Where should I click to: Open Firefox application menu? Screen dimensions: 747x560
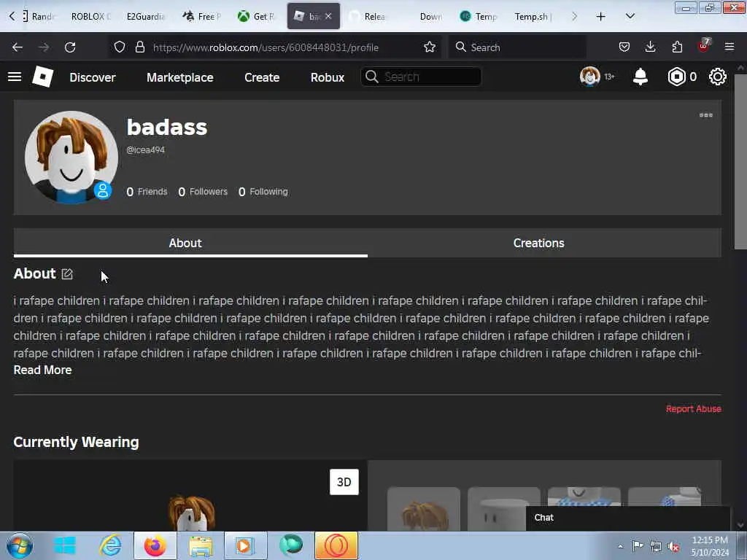(x=729, y=47)
